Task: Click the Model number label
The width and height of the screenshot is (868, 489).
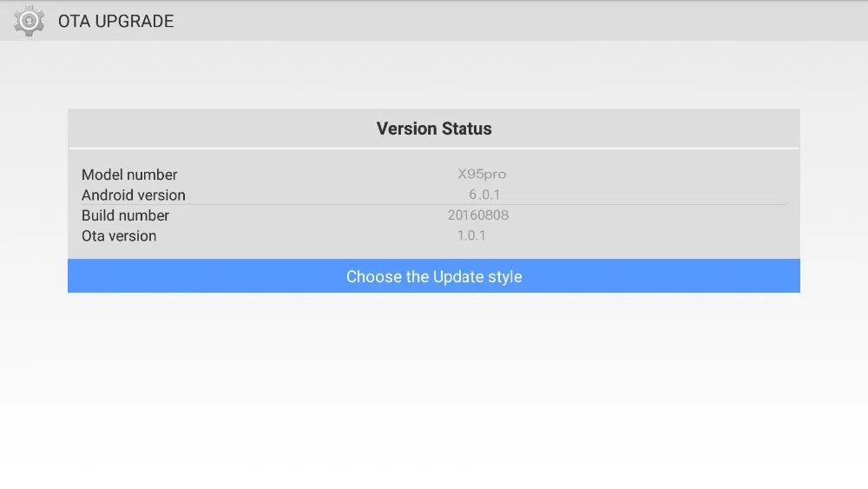Action: click(129, 175)
